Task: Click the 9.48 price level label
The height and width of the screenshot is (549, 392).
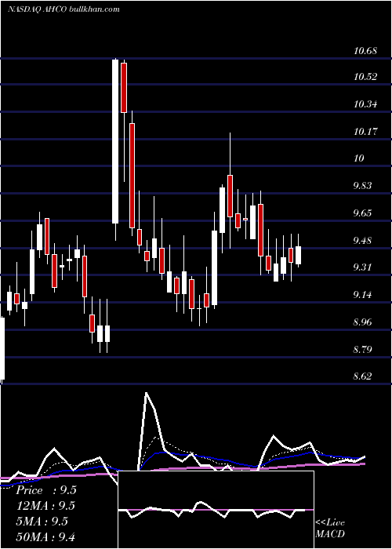Action: 362,241
